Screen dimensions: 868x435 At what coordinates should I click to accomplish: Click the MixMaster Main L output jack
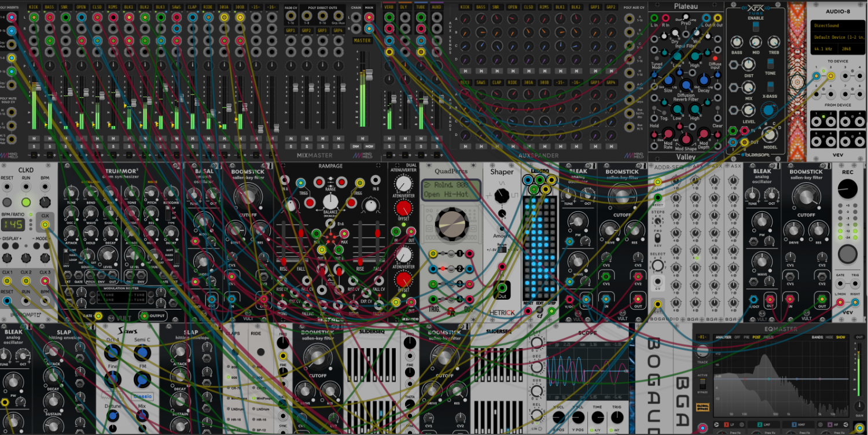click(x=369, y=17)
